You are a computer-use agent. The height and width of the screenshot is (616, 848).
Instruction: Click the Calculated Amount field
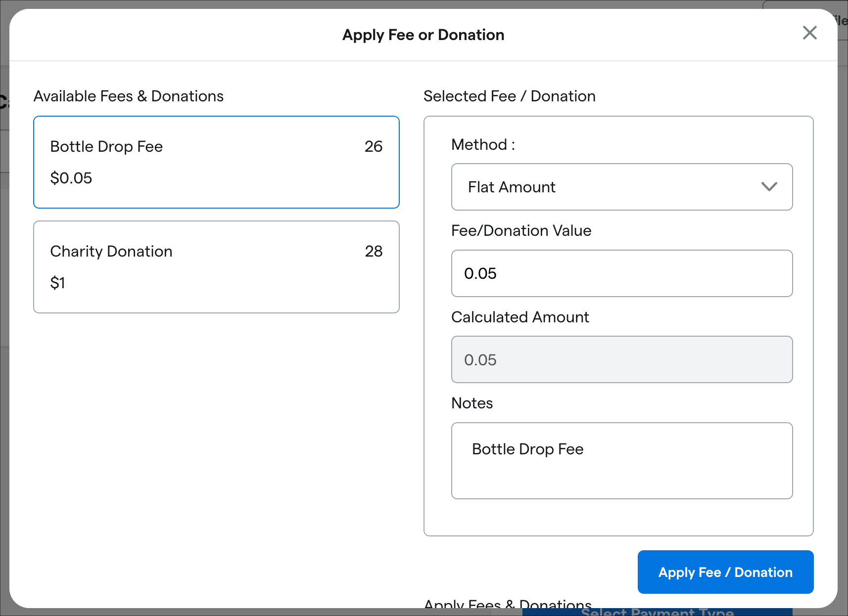click(x=622, y=359)
